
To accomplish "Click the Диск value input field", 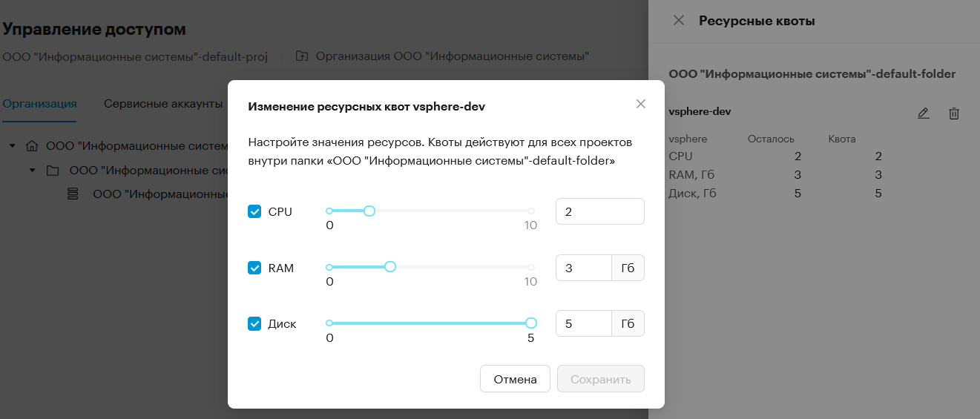I will click(584, 323).
